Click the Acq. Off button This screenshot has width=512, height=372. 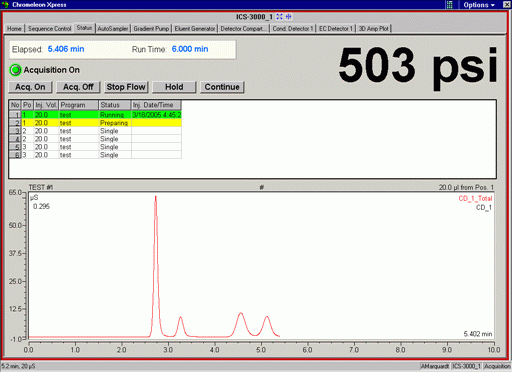pos(78,87)
